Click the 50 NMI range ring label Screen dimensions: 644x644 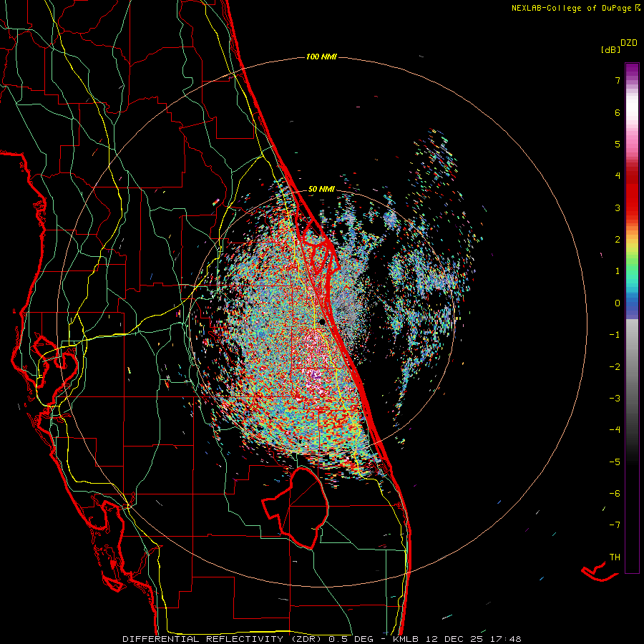point(321,189)
